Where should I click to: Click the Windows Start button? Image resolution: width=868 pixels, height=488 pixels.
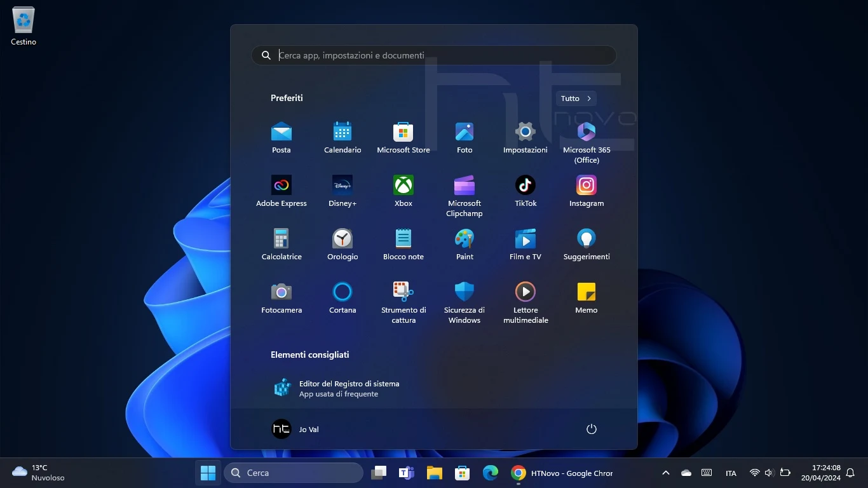point(208,473)
